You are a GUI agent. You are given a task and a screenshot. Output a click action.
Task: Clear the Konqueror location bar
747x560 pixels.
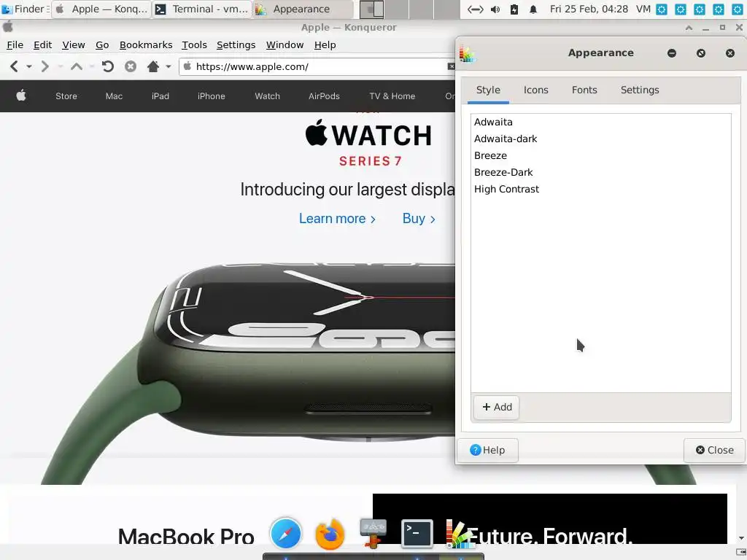pos(451,66)
